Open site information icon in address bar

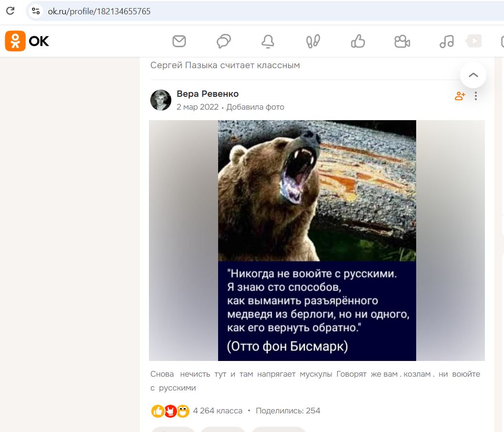pyautogui.click(x=36, y=11)
